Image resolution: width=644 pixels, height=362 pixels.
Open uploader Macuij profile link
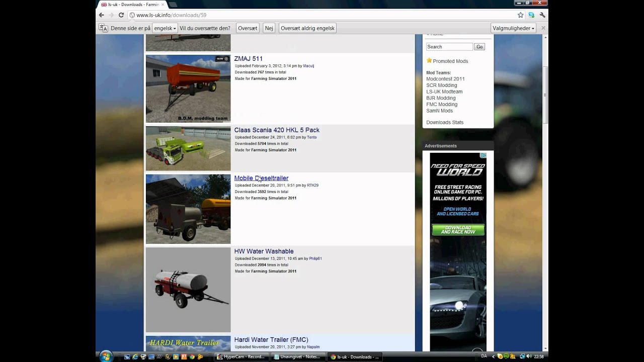click(x=308, y=66)
